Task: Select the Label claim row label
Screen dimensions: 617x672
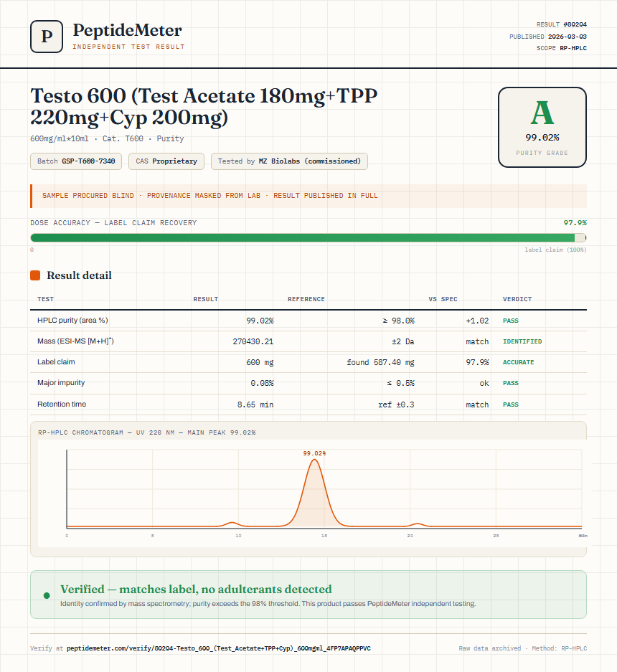Action: 56,361
